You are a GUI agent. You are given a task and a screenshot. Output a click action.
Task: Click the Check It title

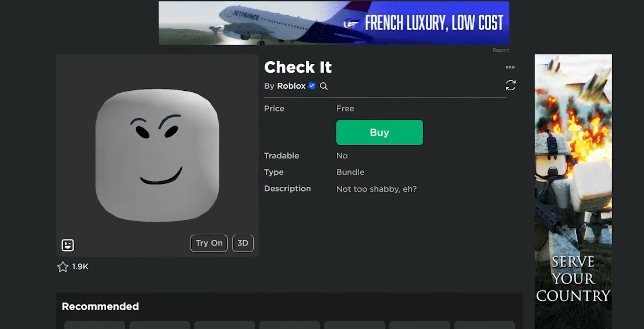point(298,67)
